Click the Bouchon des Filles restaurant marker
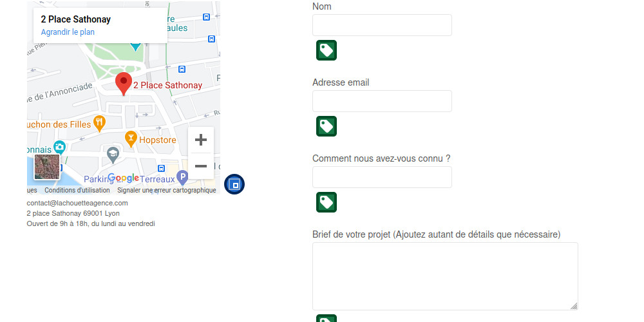 (x=99, y=122)
